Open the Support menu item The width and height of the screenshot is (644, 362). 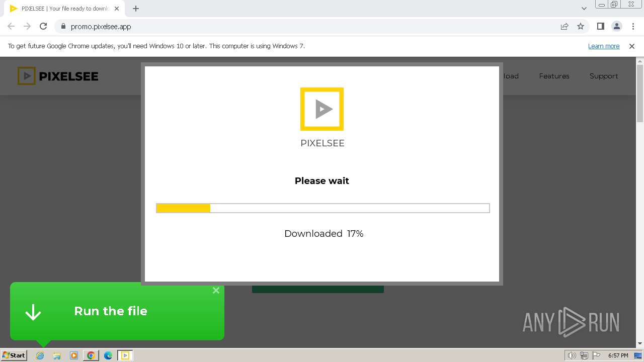[x=604, y=76]
